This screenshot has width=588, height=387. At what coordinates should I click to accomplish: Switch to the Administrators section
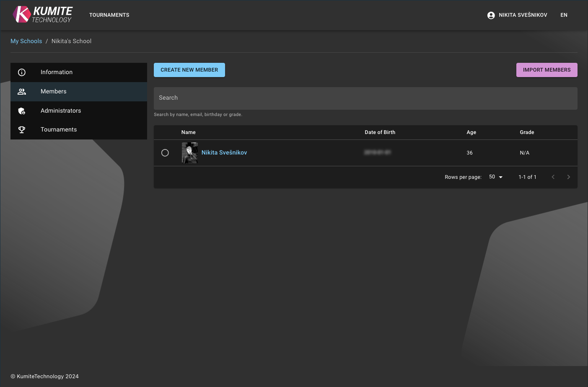pos(61,111)
